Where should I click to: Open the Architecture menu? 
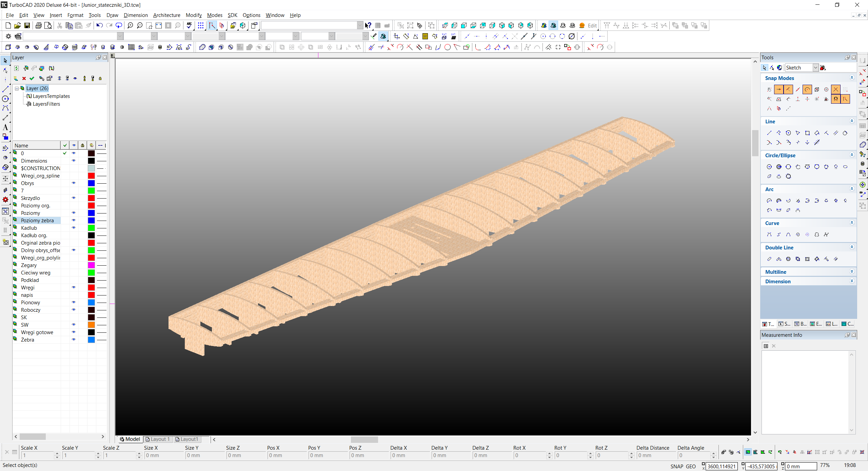(166, 15)
